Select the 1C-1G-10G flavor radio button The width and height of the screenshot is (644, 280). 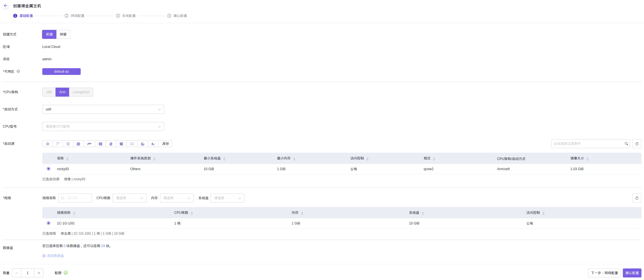click(x=49, y=223)
